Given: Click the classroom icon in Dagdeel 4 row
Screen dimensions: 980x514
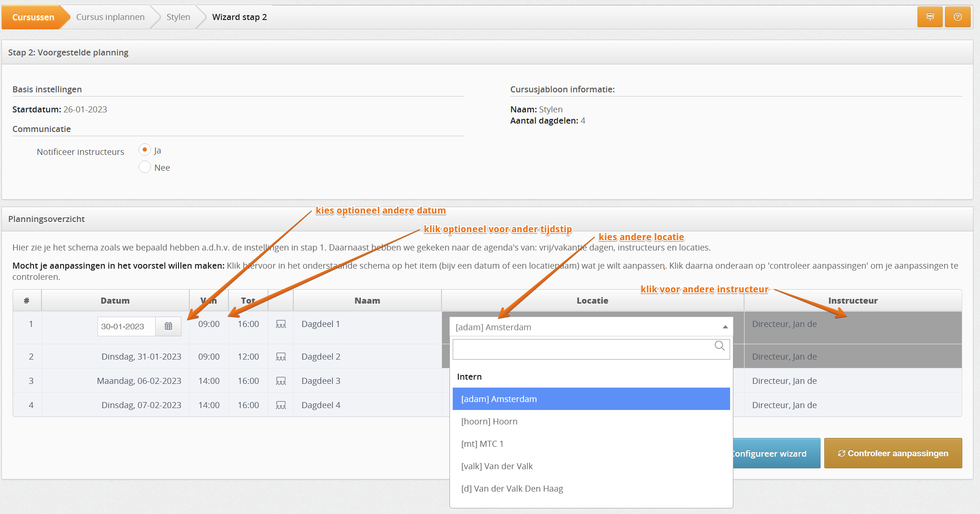Looking at the screenshot, I should point(281,405).
